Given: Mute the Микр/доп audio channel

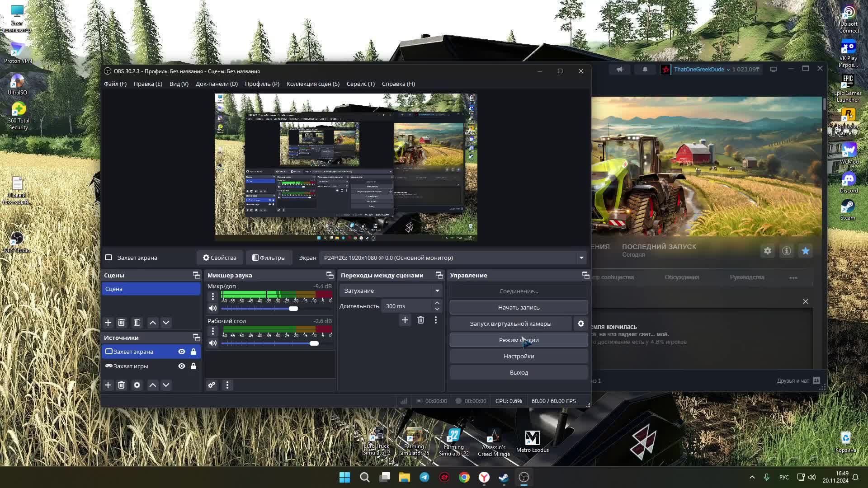Looking at the screenshot, I should [x=213, y=308].
